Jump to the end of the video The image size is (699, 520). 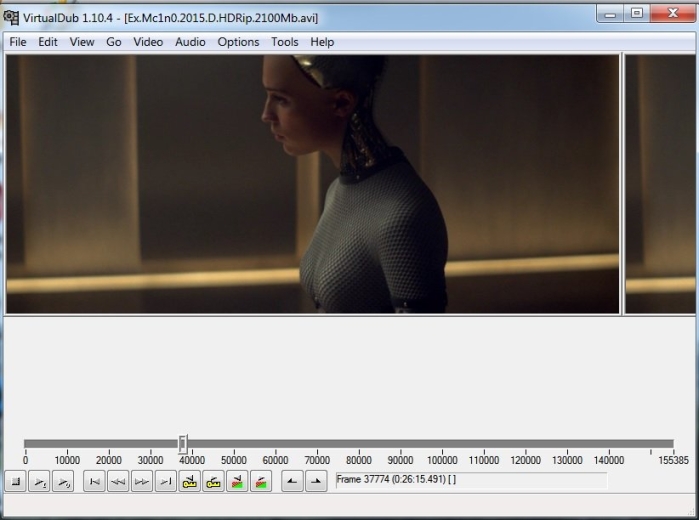pos(165,482)
